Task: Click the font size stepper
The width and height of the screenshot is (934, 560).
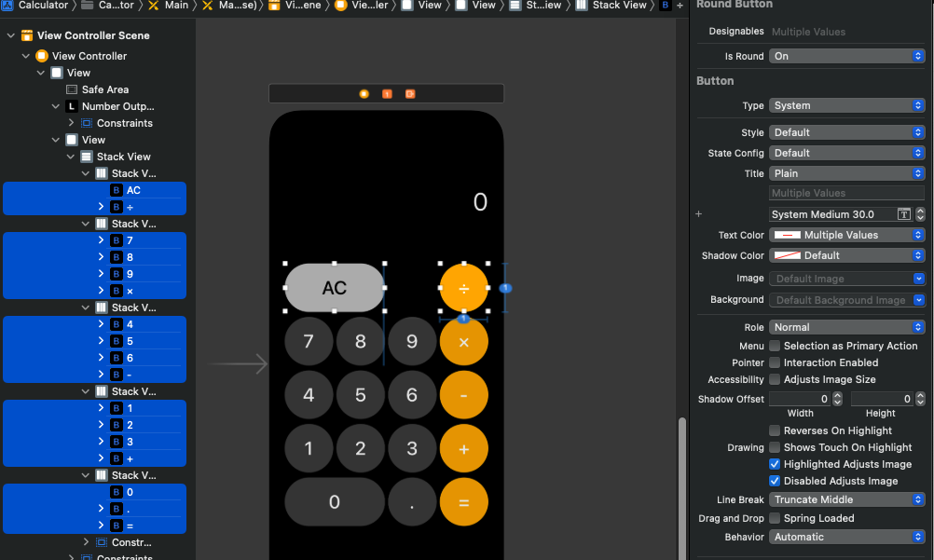Action: coord(920,214)
